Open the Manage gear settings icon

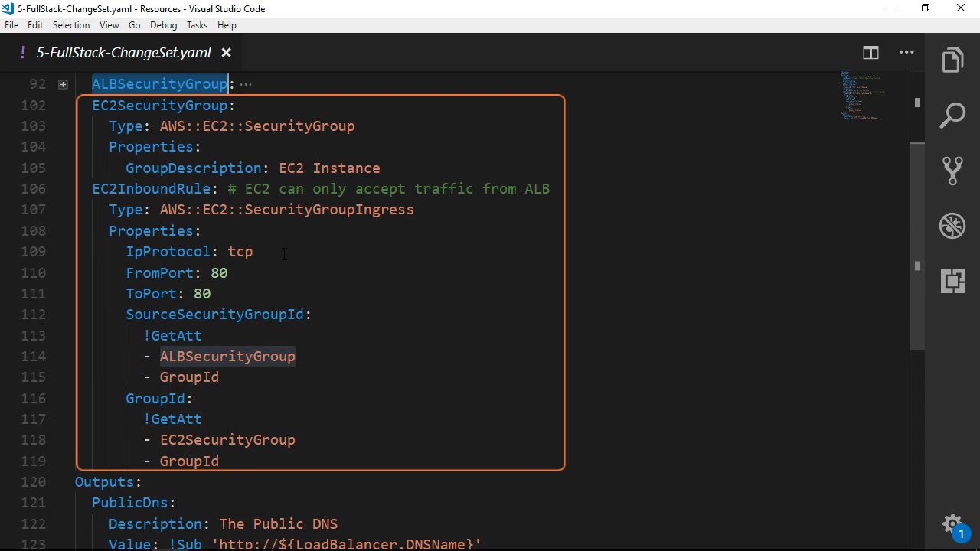[x=952, y=524]
